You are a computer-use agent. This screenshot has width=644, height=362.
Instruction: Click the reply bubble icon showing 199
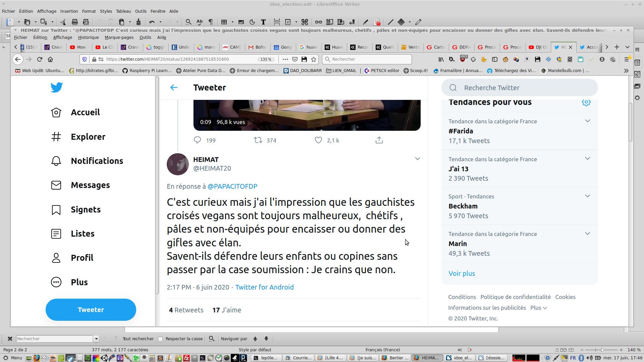197,140
